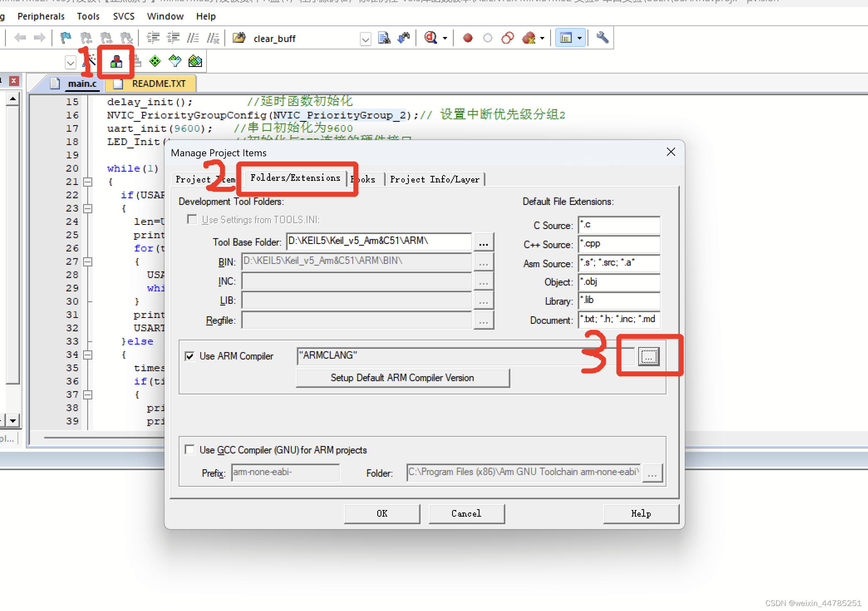This screenshot has width=868, height=611.
Task: Open Manage Project Items blocks icon
Action: [x=116, y=62]
